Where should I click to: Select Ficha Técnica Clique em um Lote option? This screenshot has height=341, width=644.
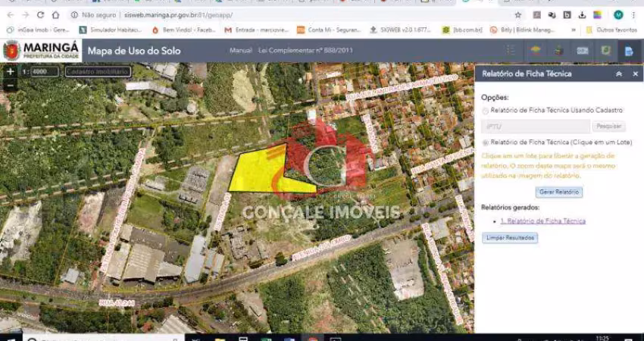[x=486, y=142]
